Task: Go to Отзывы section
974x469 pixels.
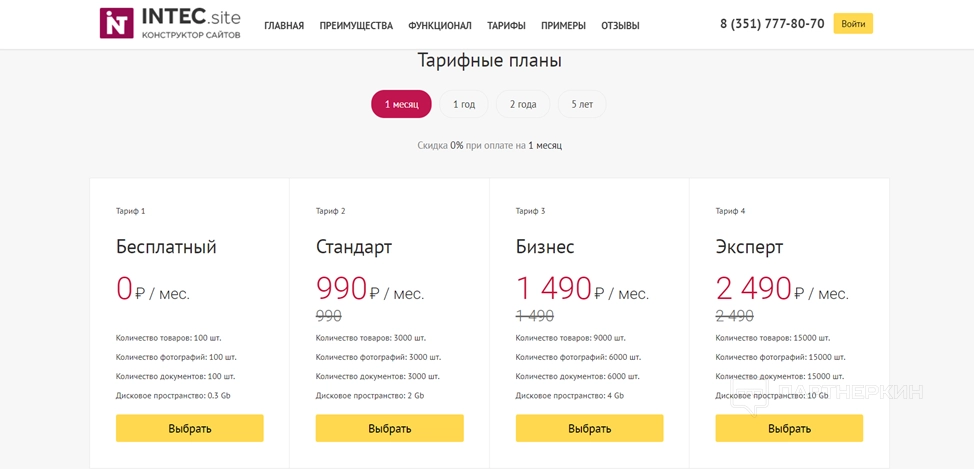Action: tap(620, 26)
